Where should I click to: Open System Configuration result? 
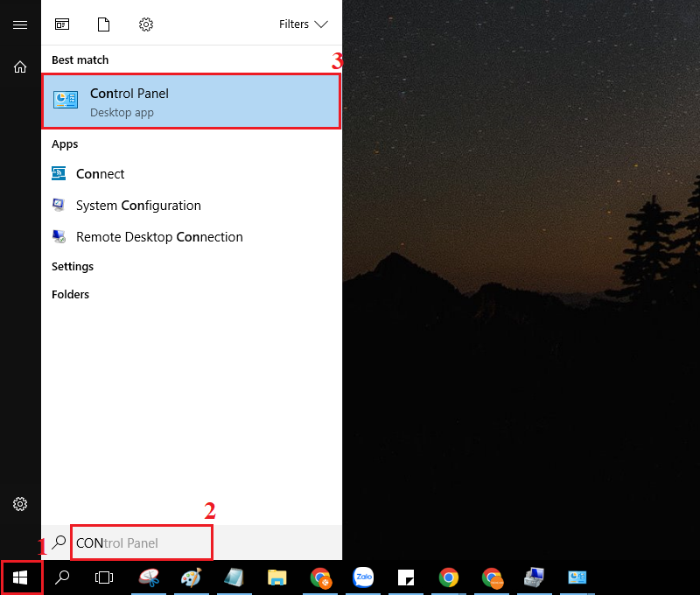tap(138, 206)
